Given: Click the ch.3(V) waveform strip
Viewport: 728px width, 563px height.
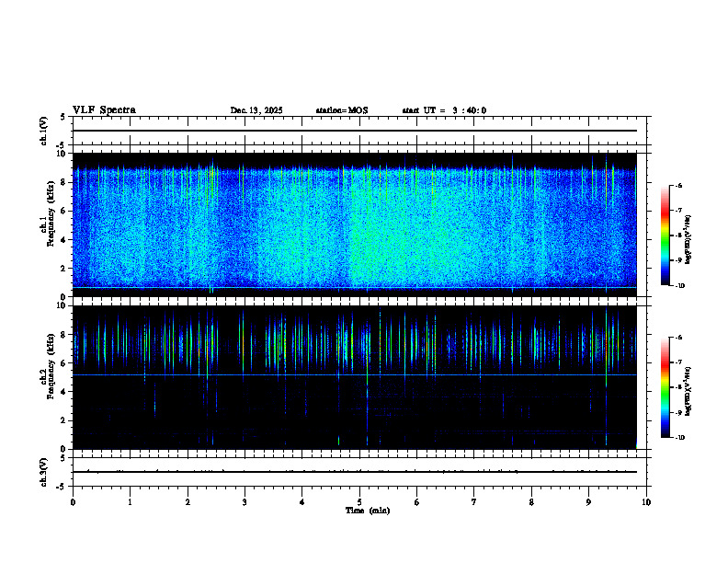Looking at the screenshot, I should point(361,472).
